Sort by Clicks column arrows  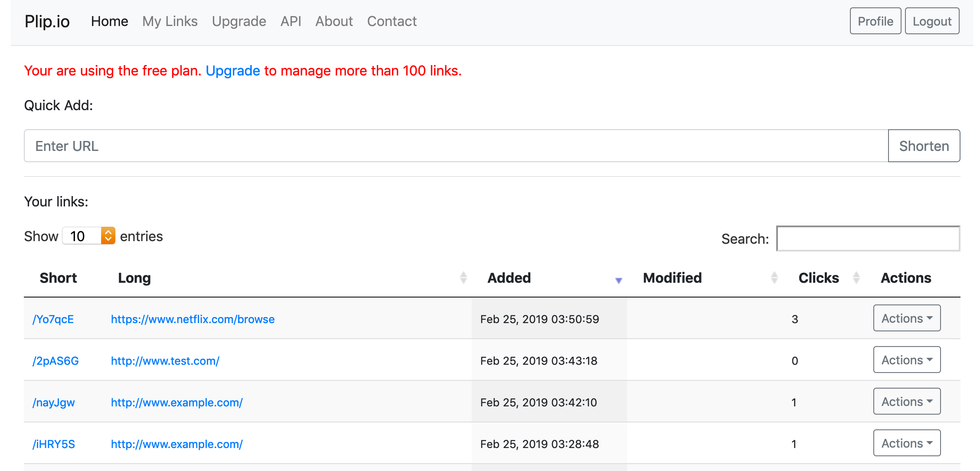[856, 278]
